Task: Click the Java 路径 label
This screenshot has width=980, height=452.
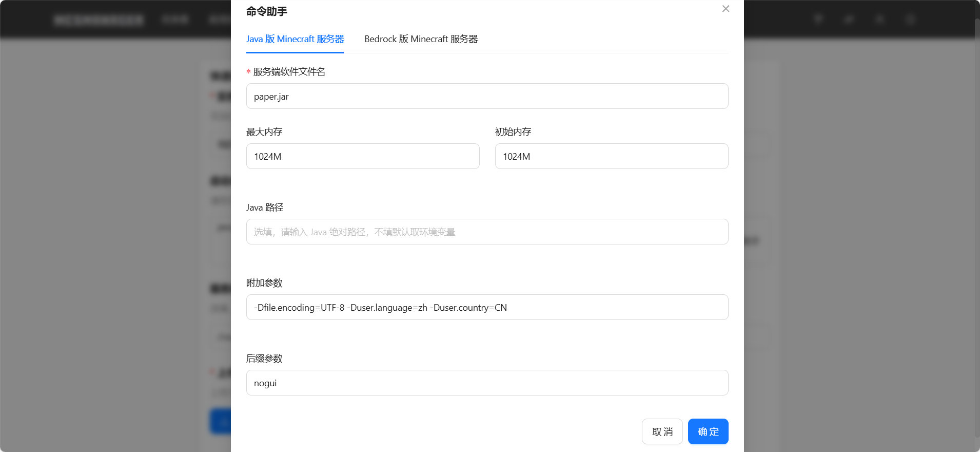Action: pos(265,208)
